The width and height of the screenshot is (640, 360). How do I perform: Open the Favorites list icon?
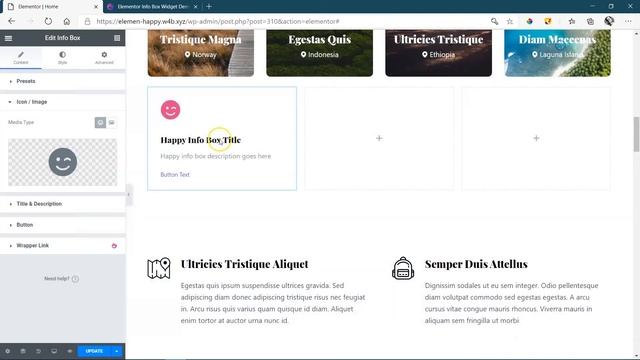(572, 21)
